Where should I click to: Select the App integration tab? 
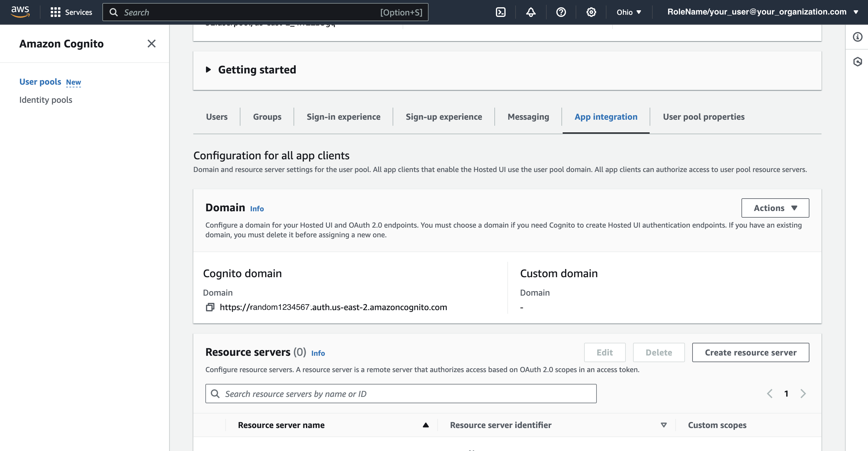pos(606,117)
